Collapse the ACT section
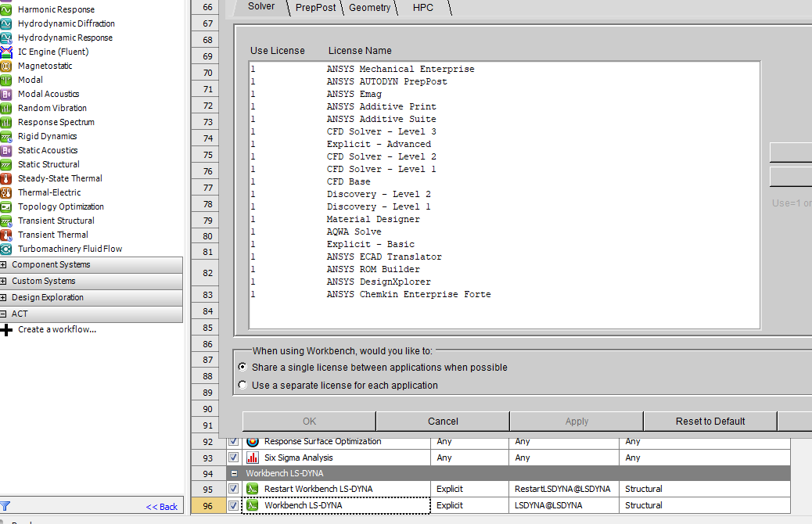Viewport: 812px width, 524px height. click(x=3, y=314)
